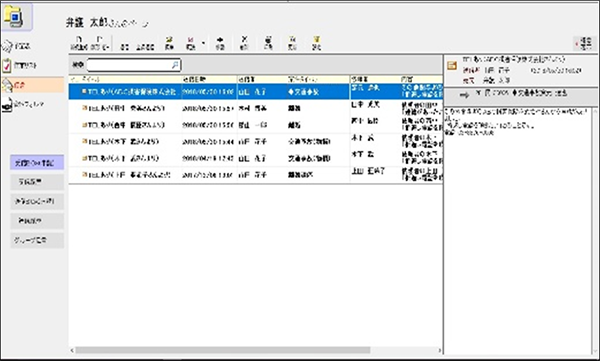
Task: Click the date column header in list
Action: click(x=209, y=79)
